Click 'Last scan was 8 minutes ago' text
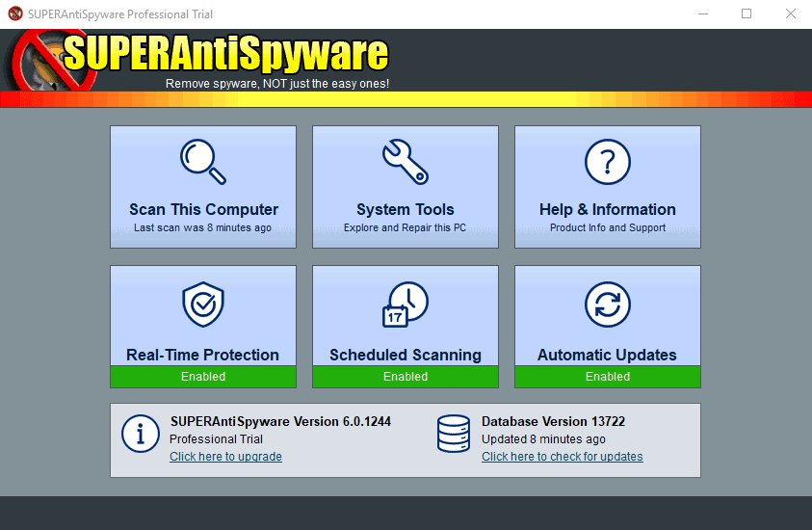Screen dimensions: 812x530 point(202,227)
